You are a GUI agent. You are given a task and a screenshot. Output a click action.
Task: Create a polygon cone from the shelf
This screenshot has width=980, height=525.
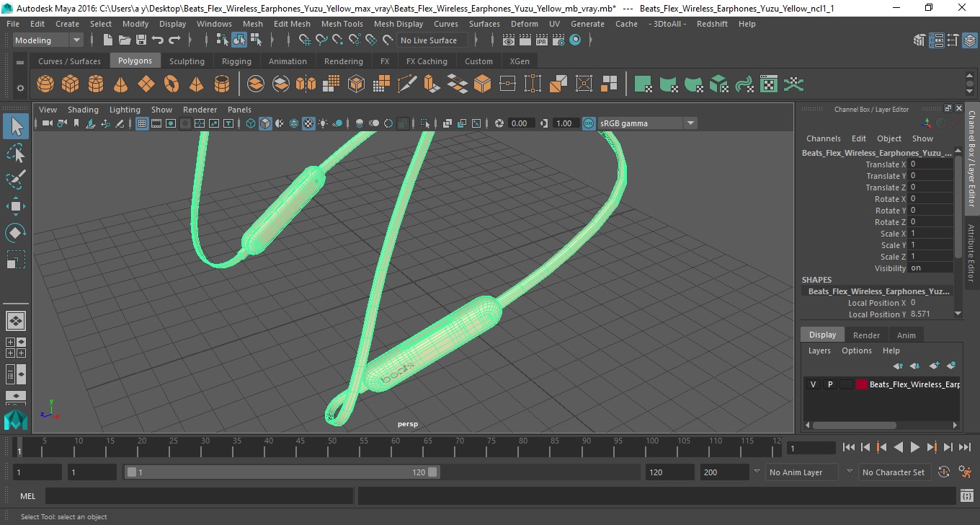click(120, 84)
